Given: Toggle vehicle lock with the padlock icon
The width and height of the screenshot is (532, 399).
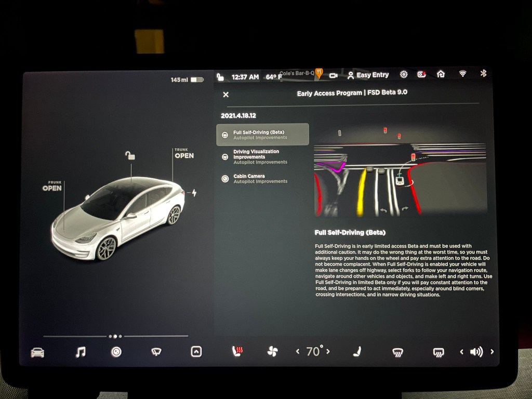Looking at the screenshot, I should point(220,75).
